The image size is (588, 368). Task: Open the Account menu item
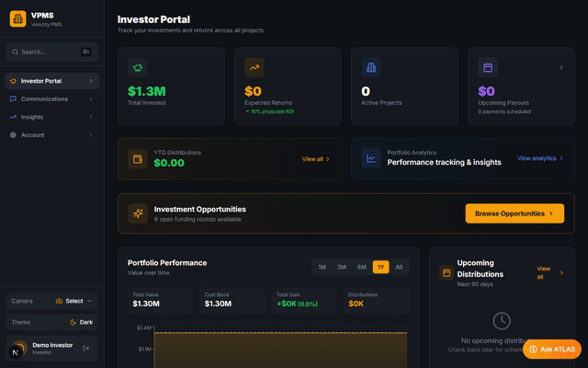coord(51,135)
